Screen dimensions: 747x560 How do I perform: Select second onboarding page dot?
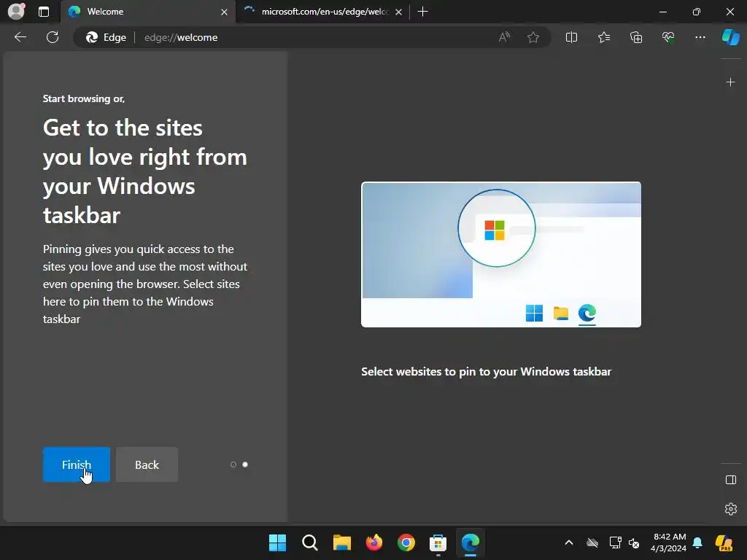[x=245, y=464]
